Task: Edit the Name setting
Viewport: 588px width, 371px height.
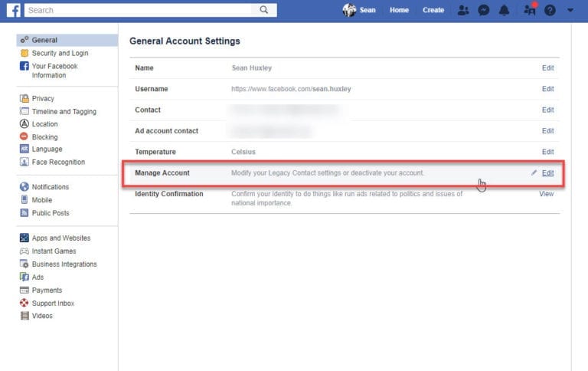Action: click(547, 68)
